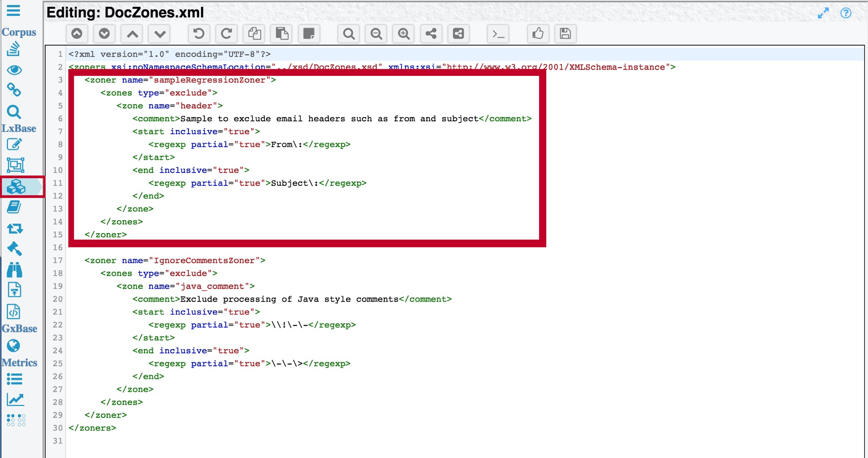The image size is (868, 458).
Task: Open search with the magnifier toolbar icon
Action: tap(348, 34)
